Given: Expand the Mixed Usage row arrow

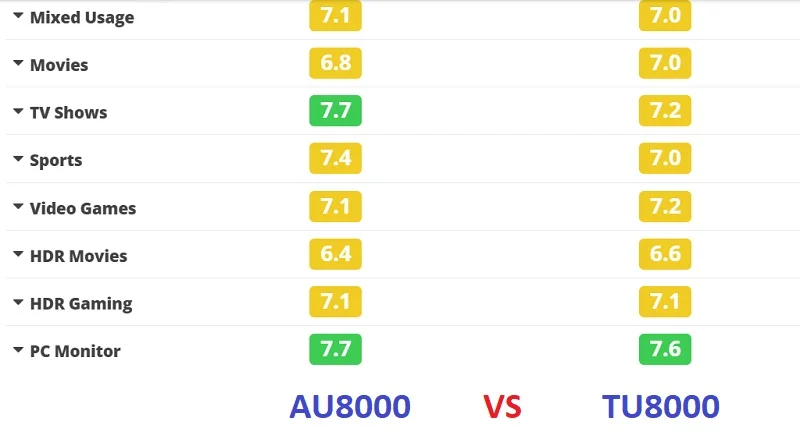Looking at the screenshot, I should [18, 15].
